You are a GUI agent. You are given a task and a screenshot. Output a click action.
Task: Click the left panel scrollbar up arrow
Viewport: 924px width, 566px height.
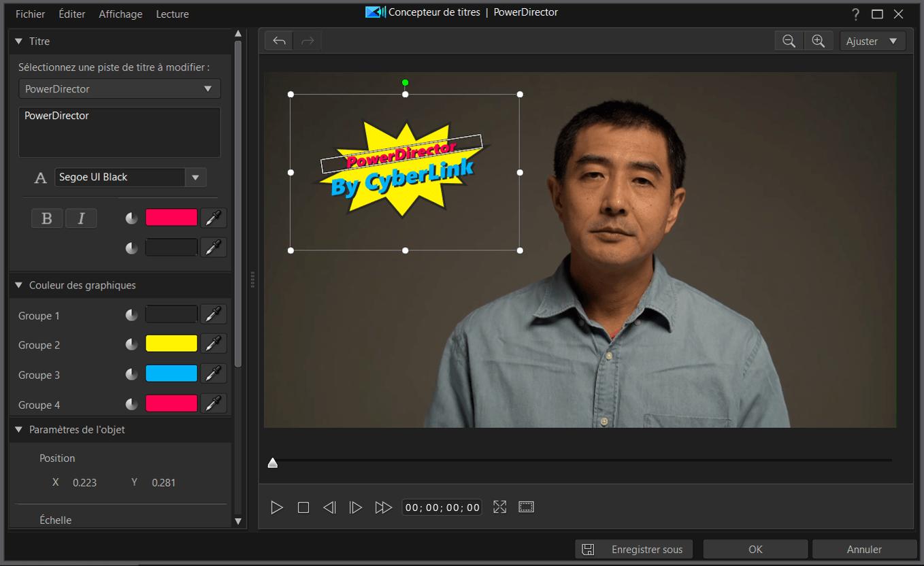point(238,33)
